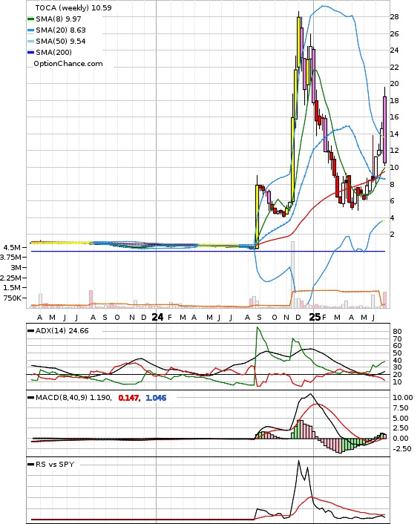Click the TOCA (weekly) 10.59 title
The height and width of the screenshot is (524, 420).
pyautogui.click(x=73, y=7)
